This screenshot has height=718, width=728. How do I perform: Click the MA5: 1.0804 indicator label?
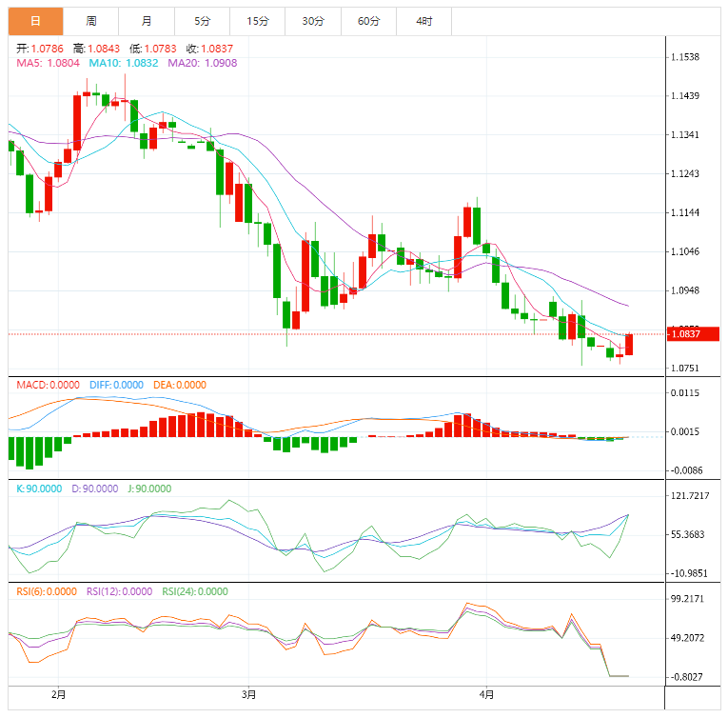(48, 63)
